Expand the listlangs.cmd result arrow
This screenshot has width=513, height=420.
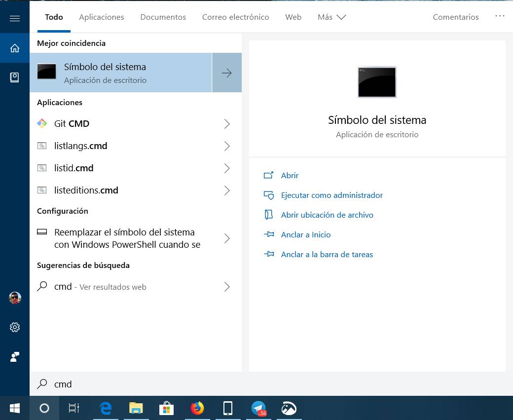(x=227, y=146)
